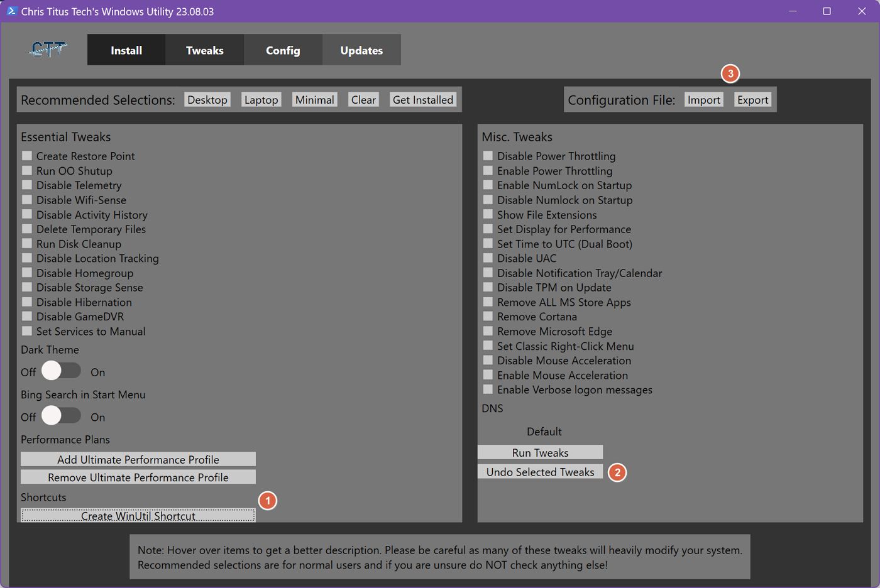Image resolution: width=880 pixels, height=588 pixels.
Task: Enable Set Time to UTC (Dual Boot)
Action: click(x=488, y=243)
